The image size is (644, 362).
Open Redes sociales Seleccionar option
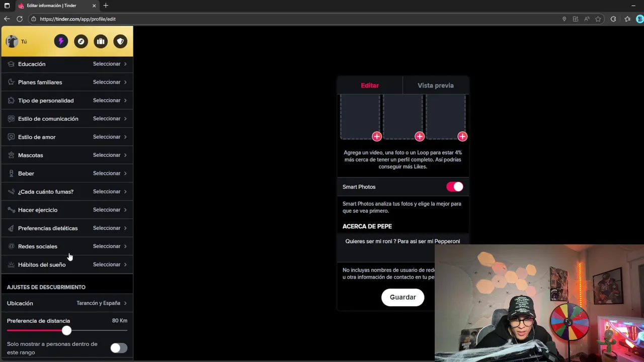click(110, 246)
